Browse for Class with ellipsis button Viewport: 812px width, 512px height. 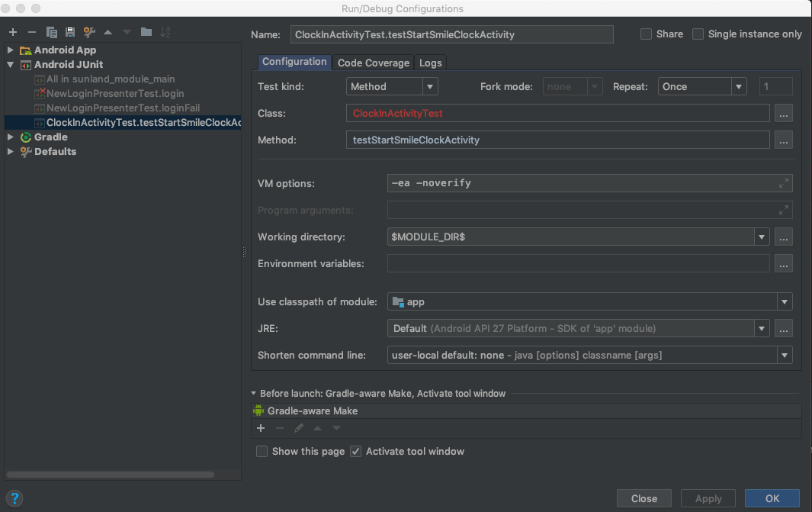pyautogui.click(x=783, y=114)
